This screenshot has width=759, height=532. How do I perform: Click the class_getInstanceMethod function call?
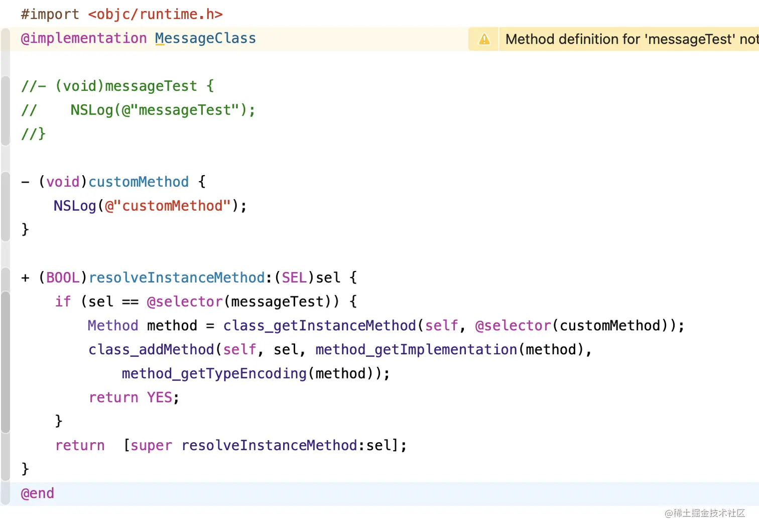[x=320, y=326]
